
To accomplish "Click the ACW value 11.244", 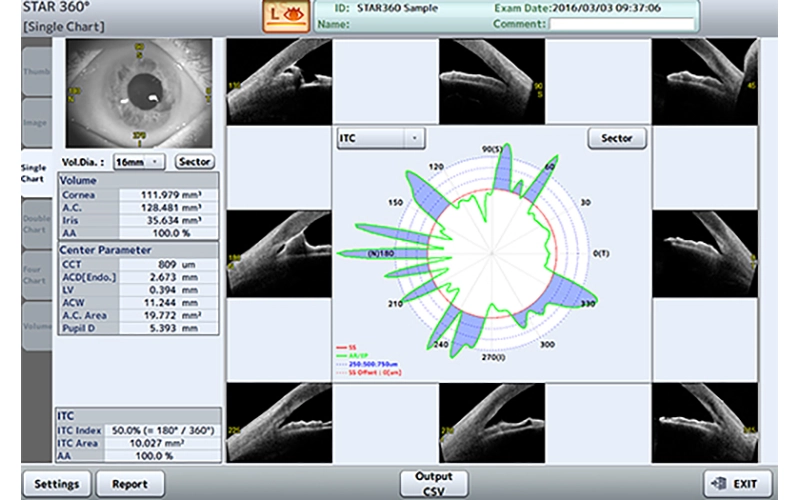I will (x=171, y=303).
